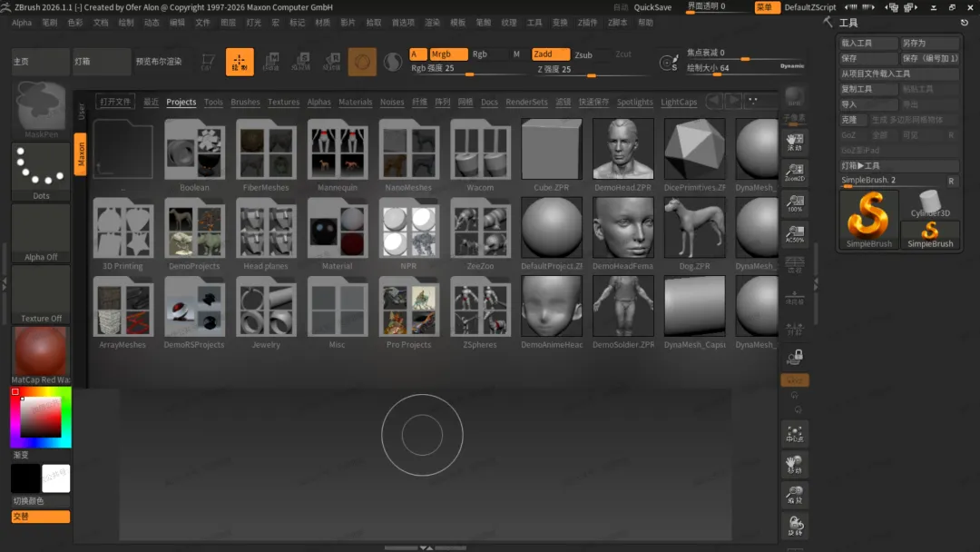Click the 打开文件 (Open File) button
Viewport: 980px width, 552px height.
[x=115, y=102]
